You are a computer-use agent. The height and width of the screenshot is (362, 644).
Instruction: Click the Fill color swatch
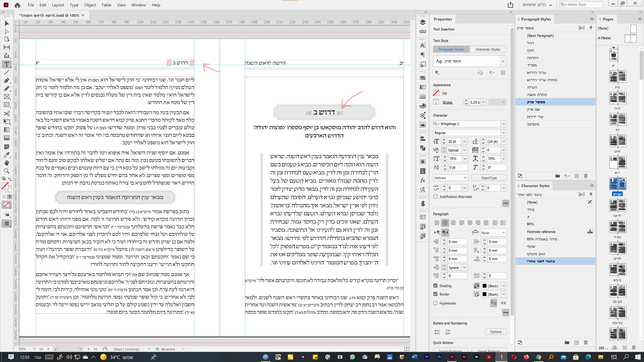[436, 93]
